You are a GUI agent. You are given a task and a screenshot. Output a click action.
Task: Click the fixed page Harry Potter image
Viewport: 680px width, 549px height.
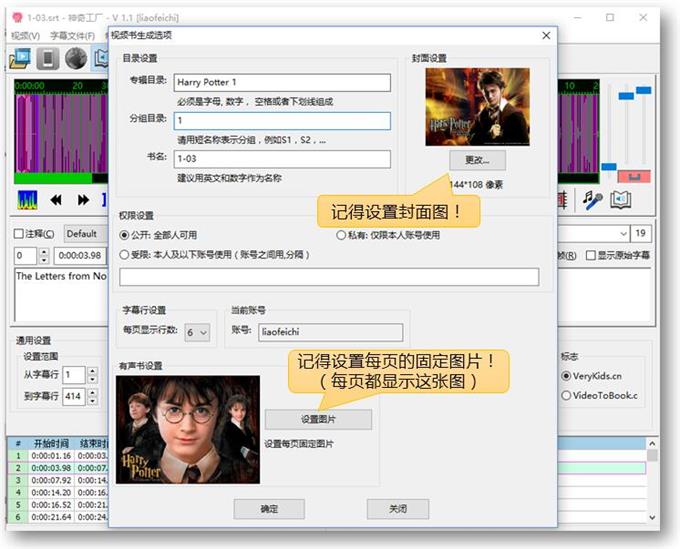[x=188, y=430]
